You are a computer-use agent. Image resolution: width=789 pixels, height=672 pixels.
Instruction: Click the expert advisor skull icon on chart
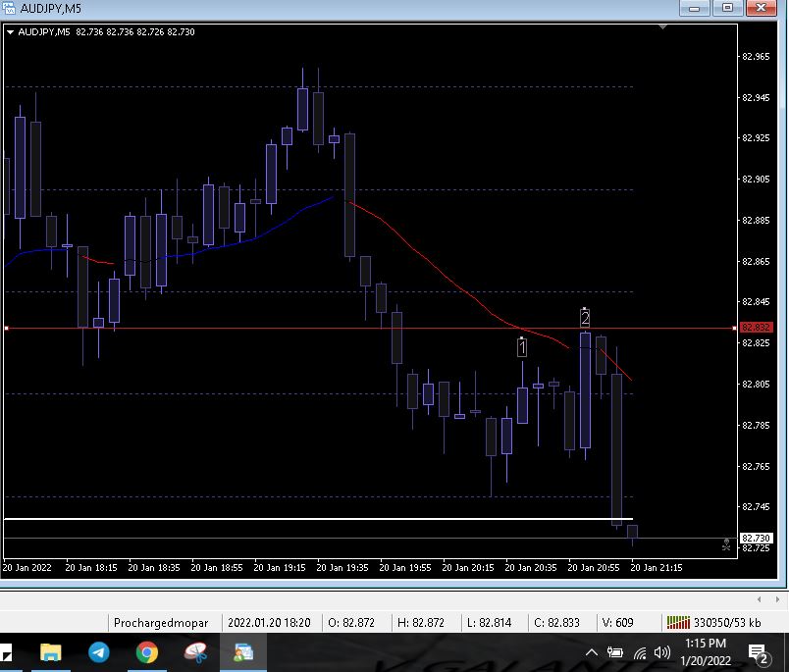pyautogui.click(x=726, y=543)
